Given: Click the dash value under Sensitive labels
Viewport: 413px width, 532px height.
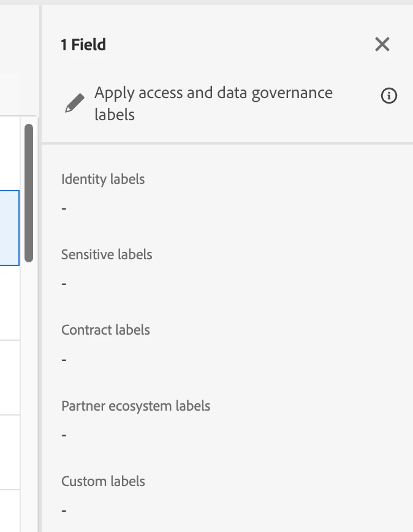Looking at the screenshot, I should tap(64, 284).
